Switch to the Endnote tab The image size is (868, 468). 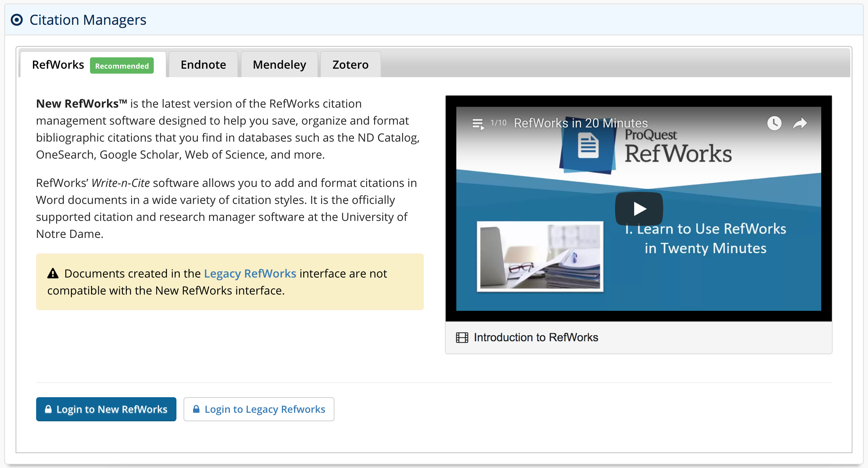coord(203,64)
